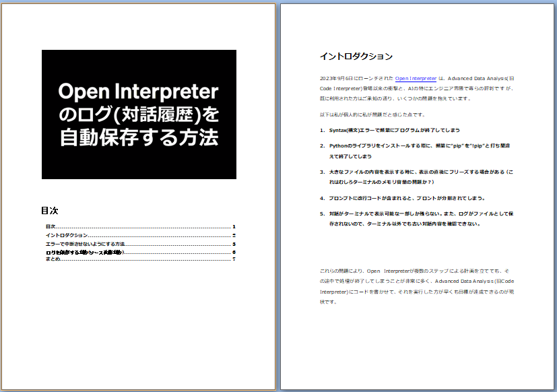
Task: Click the "イントロダクション" heading on page two
Action: click(356, 57)
